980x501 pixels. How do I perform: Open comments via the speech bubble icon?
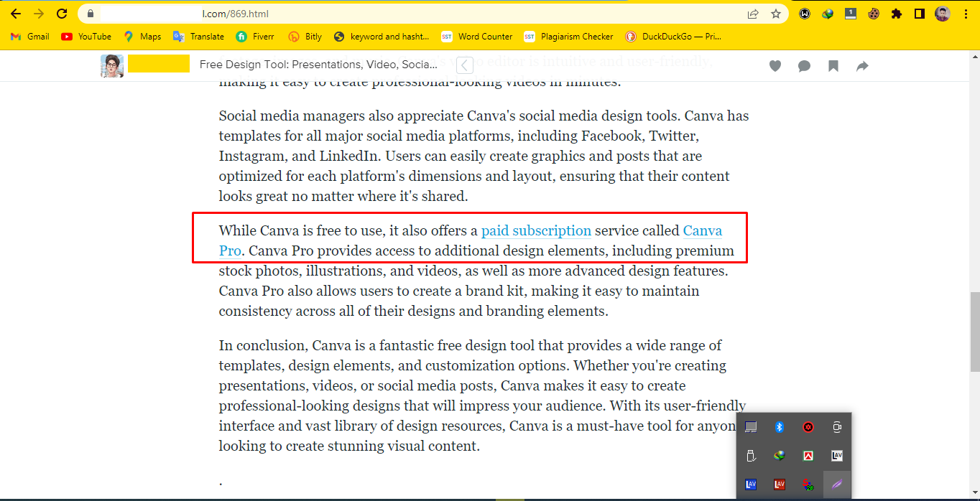(804, 66)
